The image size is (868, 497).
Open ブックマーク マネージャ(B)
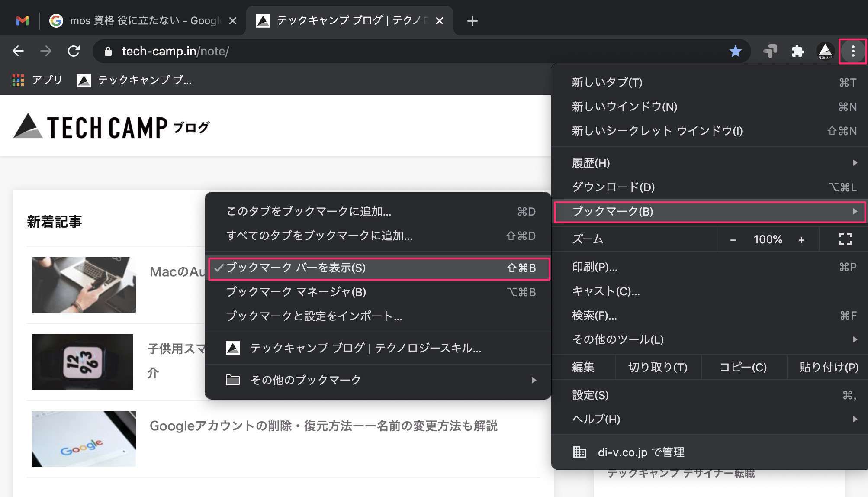(x=377, y=292)
